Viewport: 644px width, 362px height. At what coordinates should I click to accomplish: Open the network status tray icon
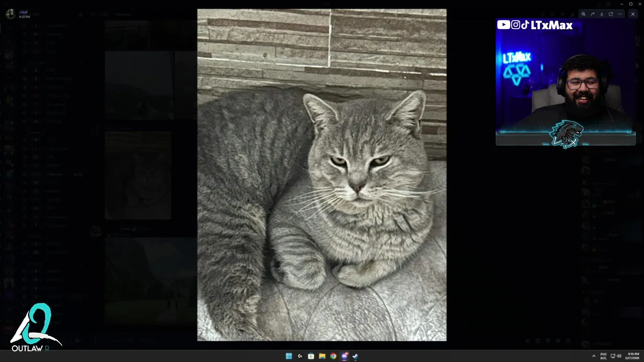point(613,356)
